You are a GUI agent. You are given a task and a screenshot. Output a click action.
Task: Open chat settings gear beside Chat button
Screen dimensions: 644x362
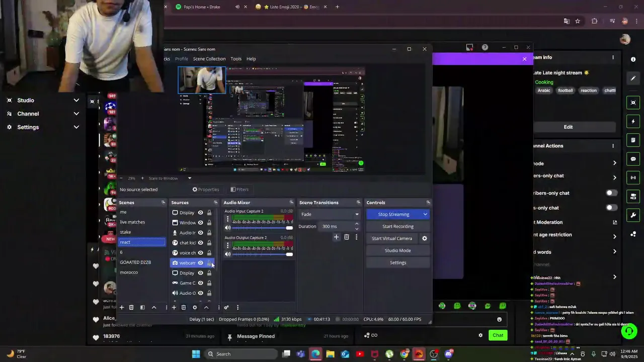(x=480, y=335)
